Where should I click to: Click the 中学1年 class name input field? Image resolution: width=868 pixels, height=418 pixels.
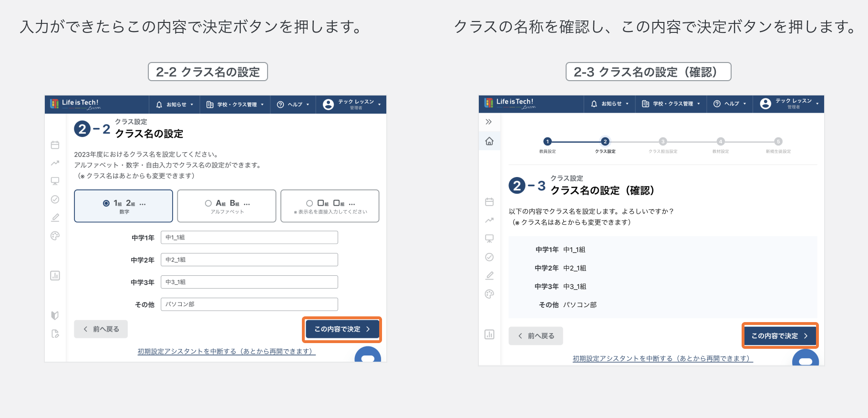click(x=249, y=237)
